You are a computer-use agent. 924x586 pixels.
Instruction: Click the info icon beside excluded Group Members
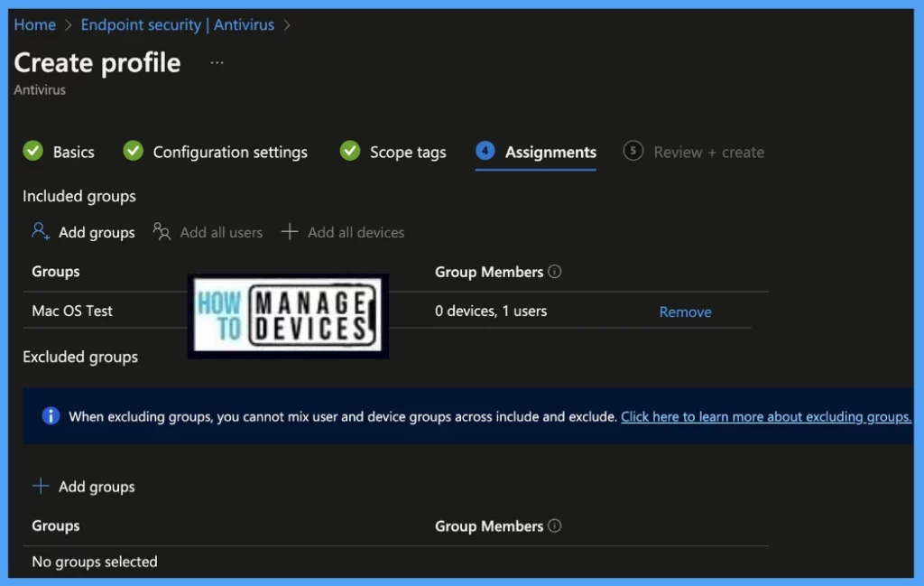(x=555, y=526)
